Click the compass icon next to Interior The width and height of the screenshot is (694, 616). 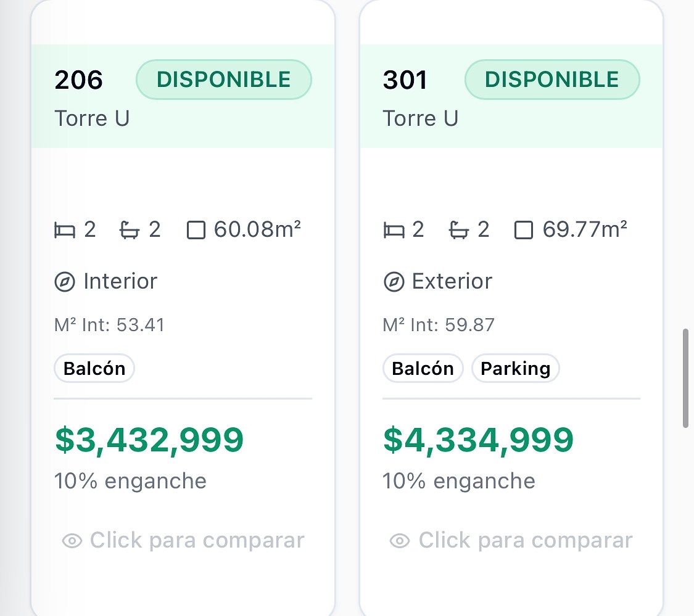click(65, 282)
